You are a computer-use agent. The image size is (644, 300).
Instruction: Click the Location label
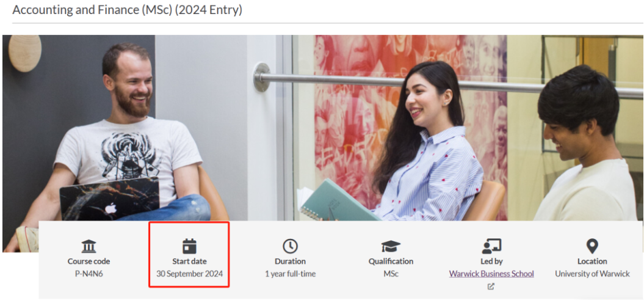tap(592, 262)
